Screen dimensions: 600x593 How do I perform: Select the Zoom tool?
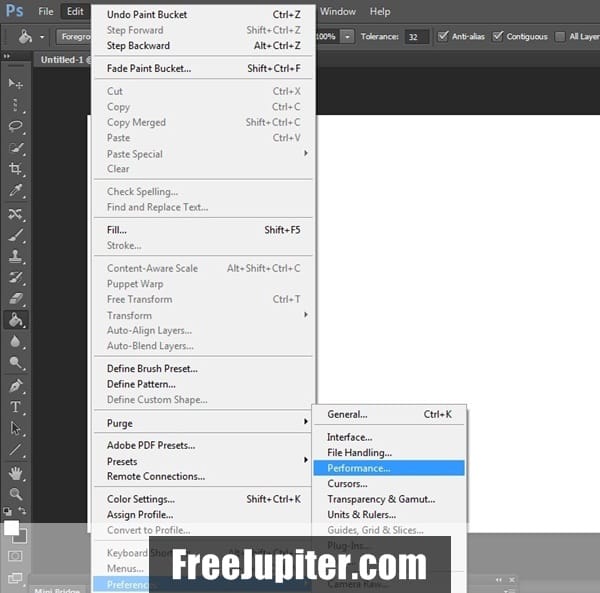tap(15, 494)
